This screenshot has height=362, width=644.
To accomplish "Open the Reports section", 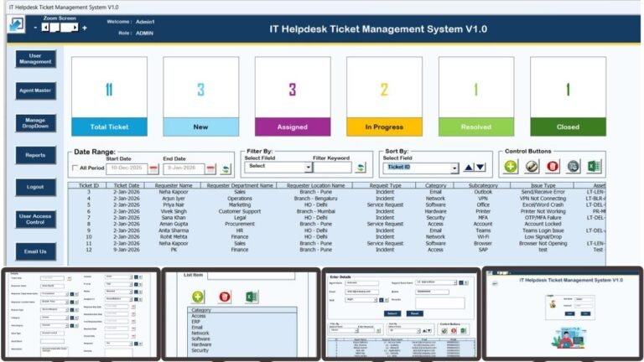I will point(35,155).
